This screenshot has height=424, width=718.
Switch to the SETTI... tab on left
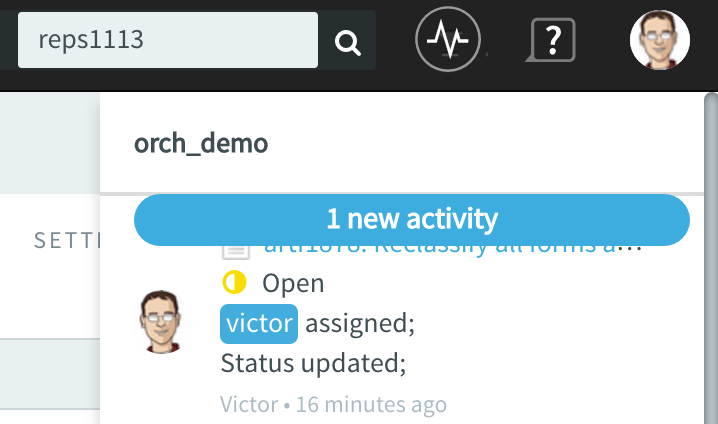[x=67, y=240]
